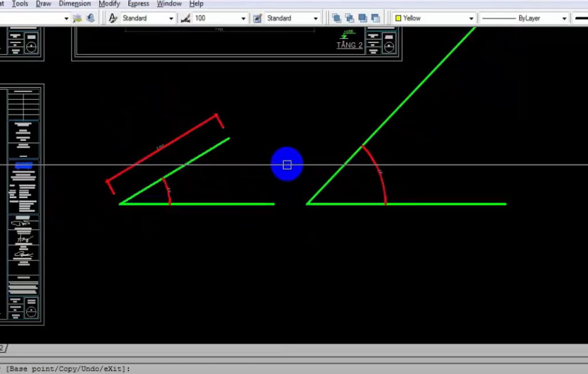
Task: Expand the layer list dropdown arrow
Action: pos(66,18)
